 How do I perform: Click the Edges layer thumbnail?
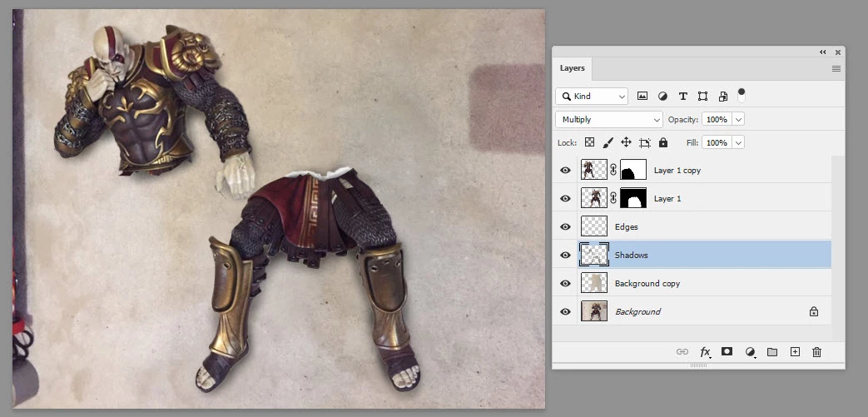(x=594, y=226)
